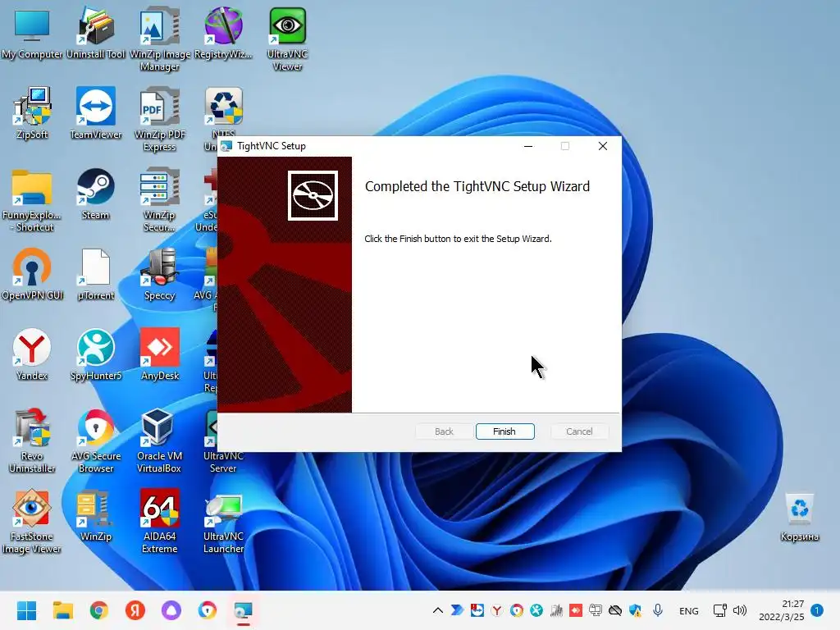Viewport: 840px width, 630px height.
Task: Show hidden tray icons chevron
Action: [438, 610]
